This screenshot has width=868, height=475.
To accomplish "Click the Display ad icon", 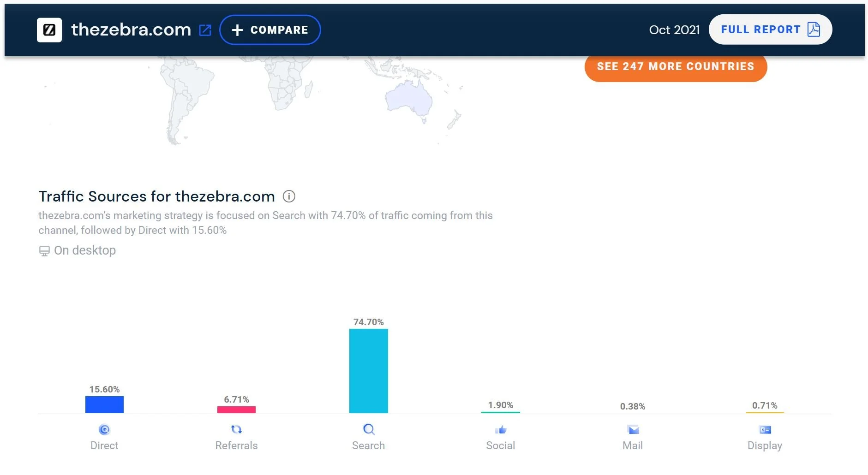I will point(765,430).
